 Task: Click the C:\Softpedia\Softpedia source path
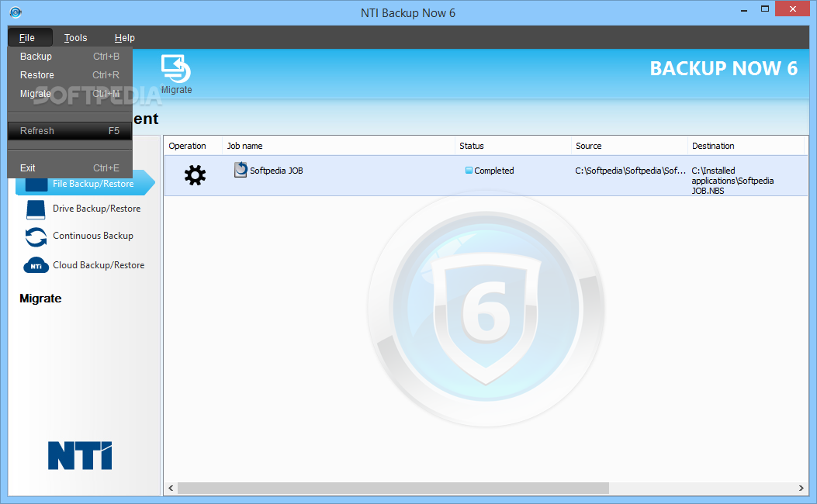(631, 171)
